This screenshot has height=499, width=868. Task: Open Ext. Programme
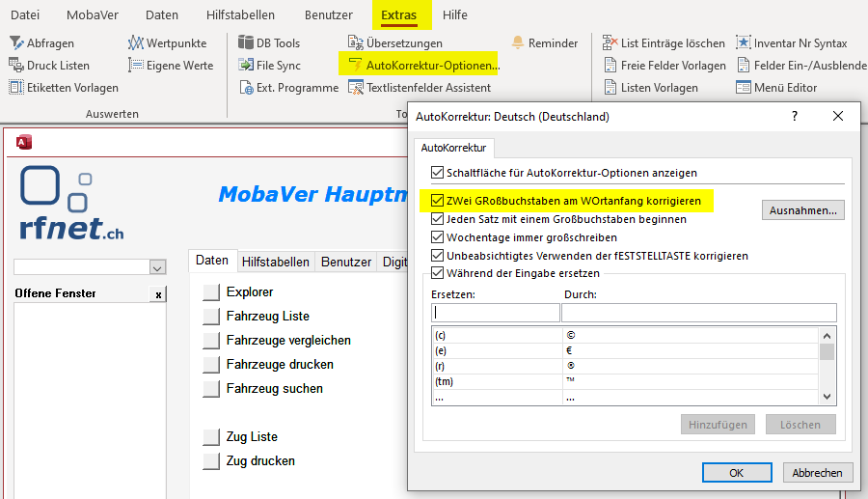(x=288, y=88)
